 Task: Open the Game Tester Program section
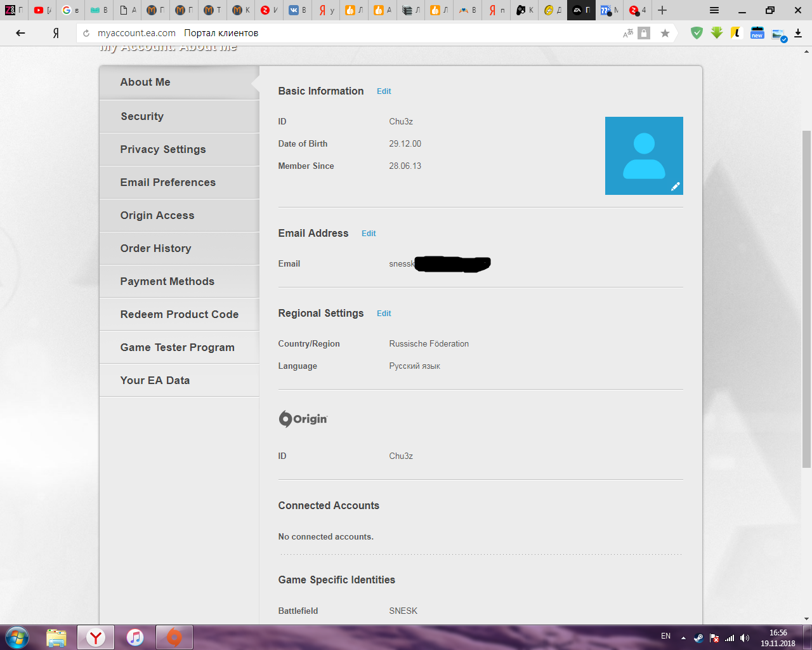tap(179, 347)
